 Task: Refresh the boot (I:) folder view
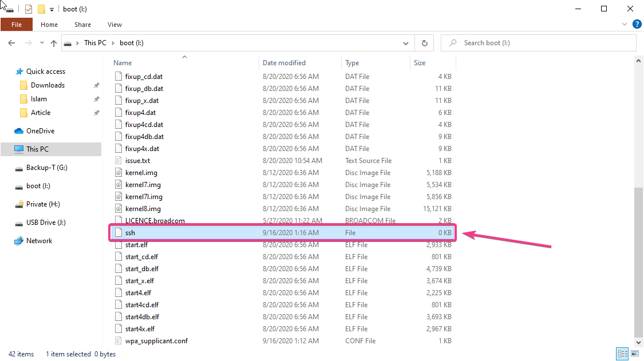(x=424, y=43)
